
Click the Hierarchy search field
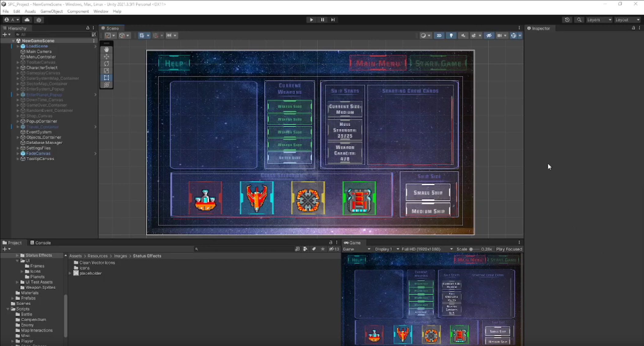tap(53, 35)
